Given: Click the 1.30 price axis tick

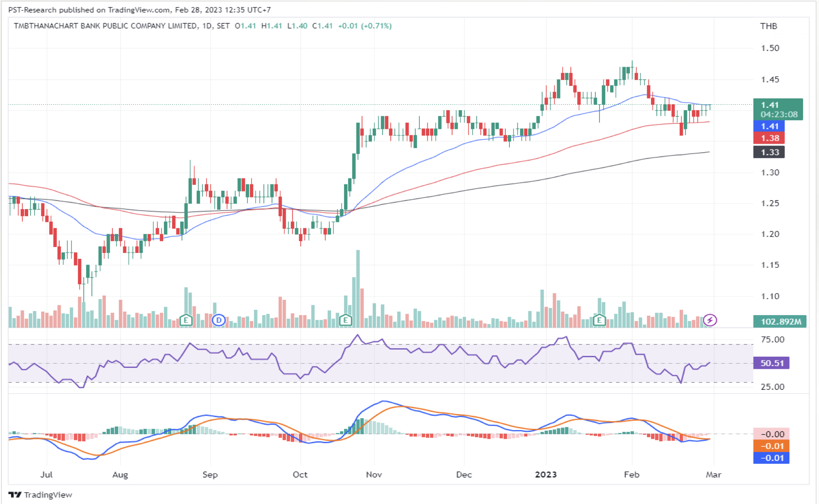Looking at the screenshot, I should pos(770,172).
